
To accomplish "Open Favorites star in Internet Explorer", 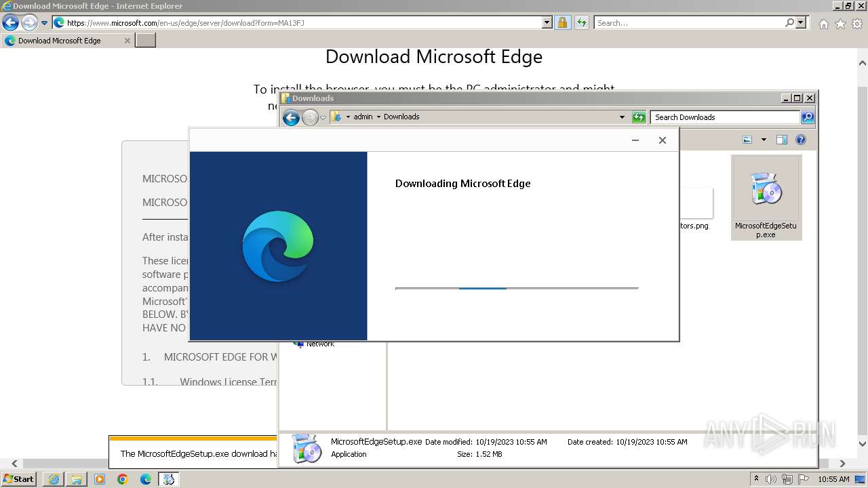I will (x=840, y=24).
